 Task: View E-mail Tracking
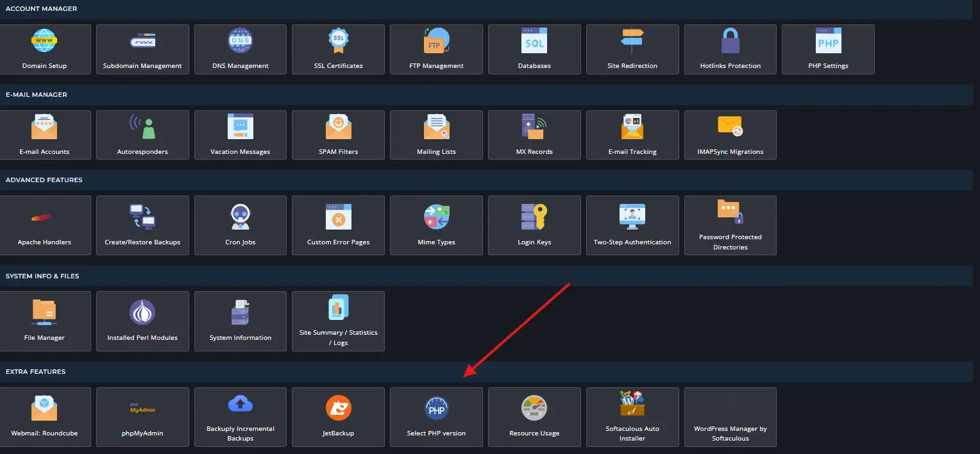(632, 135)
